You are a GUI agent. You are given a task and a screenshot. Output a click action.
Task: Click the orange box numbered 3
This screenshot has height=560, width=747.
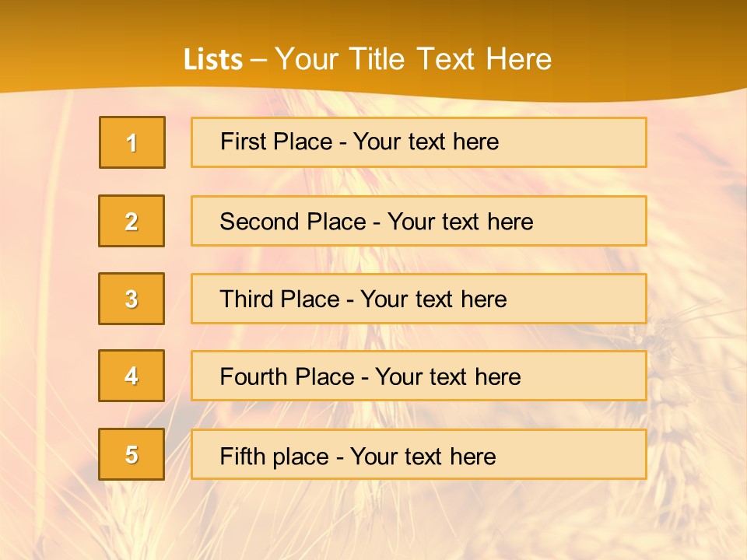[x=132, y=299]
